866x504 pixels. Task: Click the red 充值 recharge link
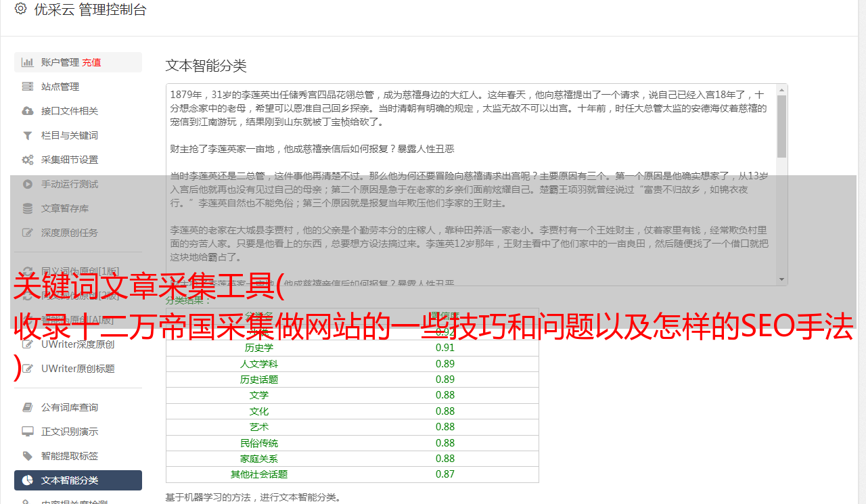coord(91,62)
